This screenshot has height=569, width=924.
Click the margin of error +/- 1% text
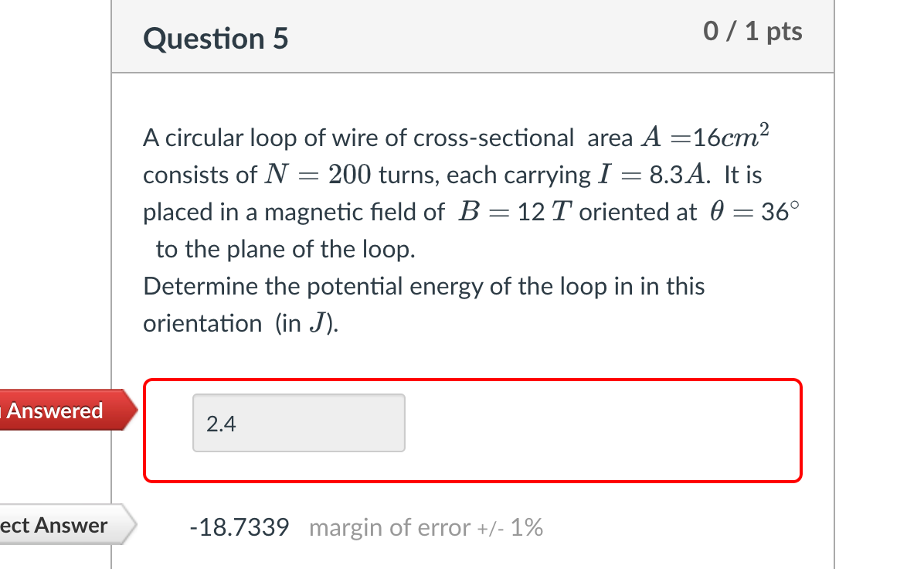point(426,527)
